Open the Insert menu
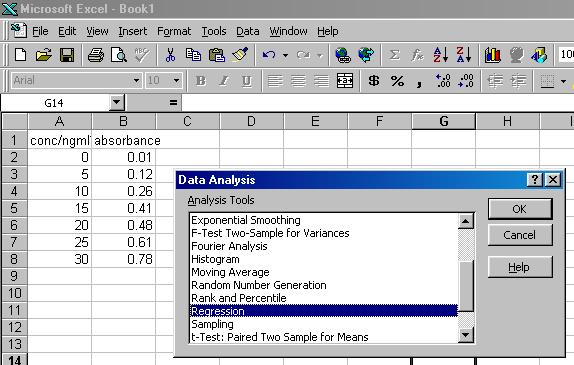This screenshot has height=365, width=574. pyautogui.click(x=133, y=31)
